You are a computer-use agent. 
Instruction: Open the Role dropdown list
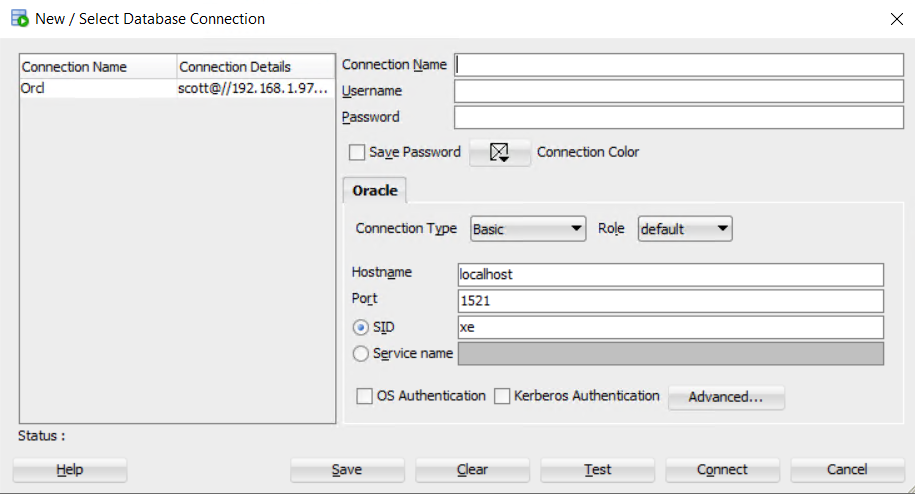[x=685, y=229]
